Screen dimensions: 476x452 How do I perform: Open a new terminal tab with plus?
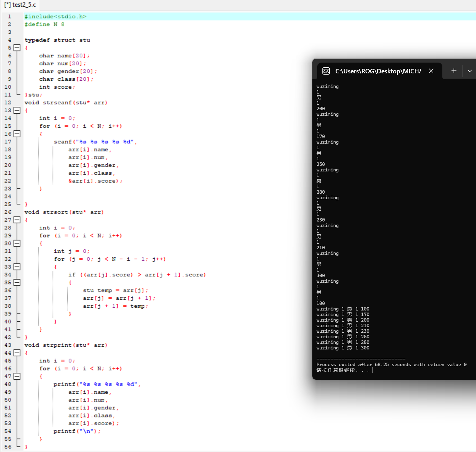(454, 71)
